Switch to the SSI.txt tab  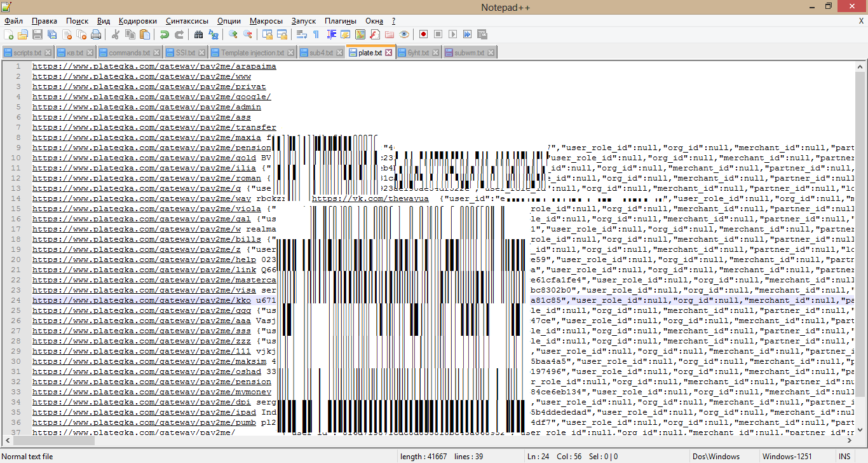186,53
